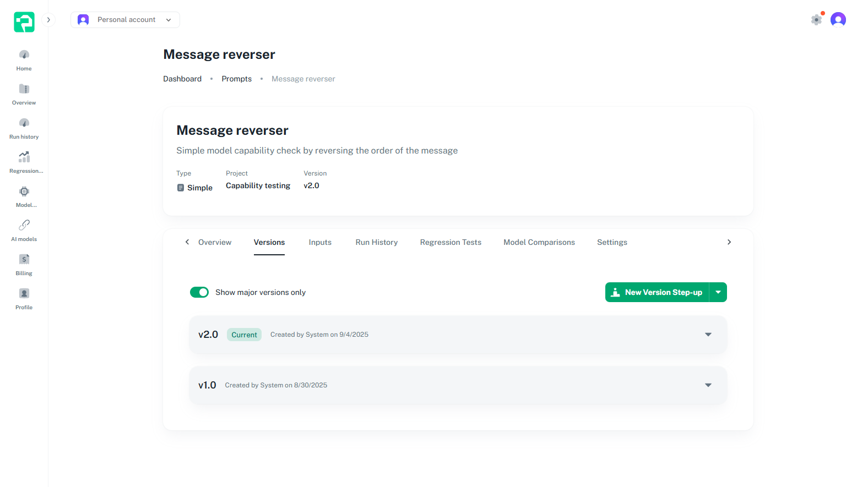
Task: Open the Model Comparisons tab
Action: tap(539, 242)
